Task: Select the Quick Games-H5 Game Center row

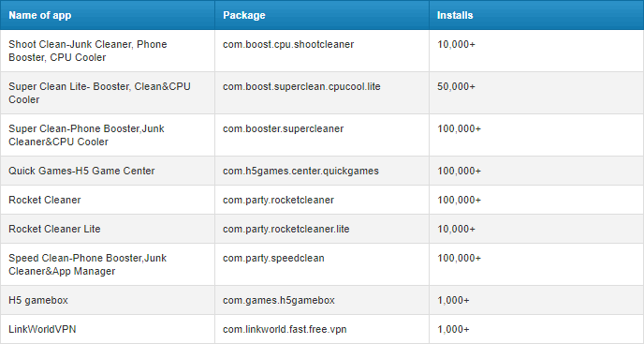Action: pos(322,171)
